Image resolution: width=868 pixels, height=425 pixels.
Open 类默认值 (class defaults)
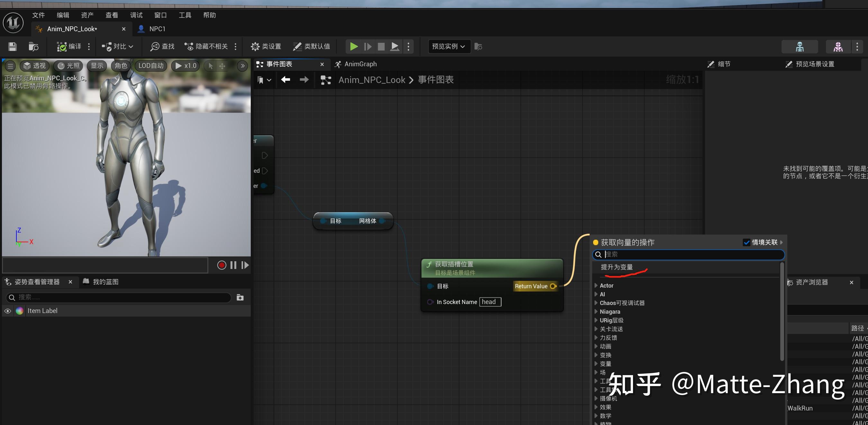[311, 46]
